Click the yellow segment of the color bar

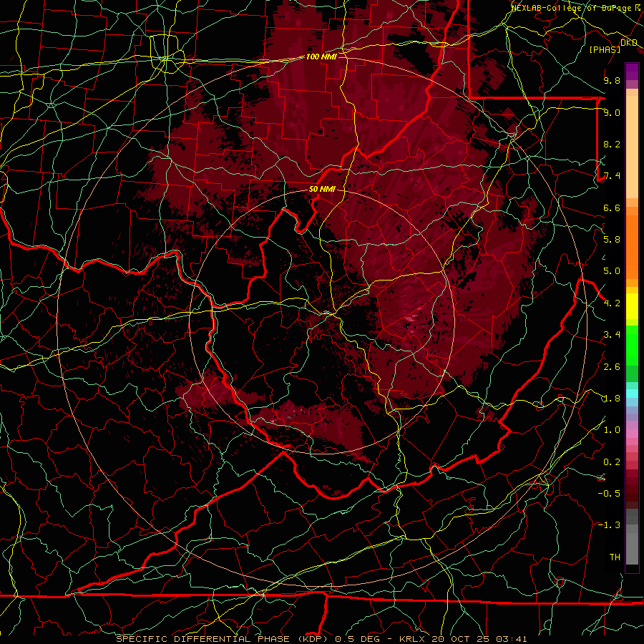point(632,306)
